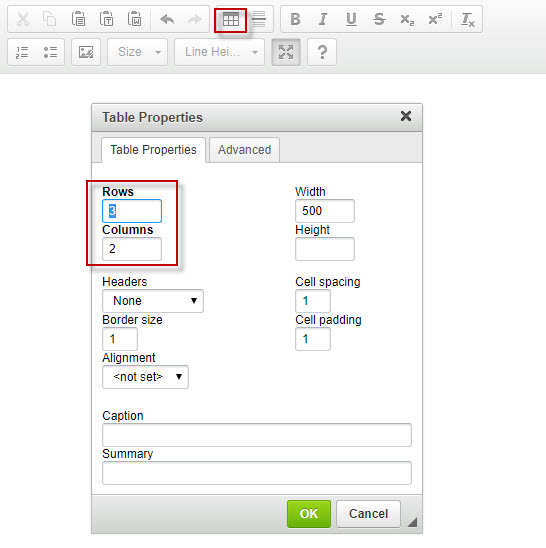The width and height of the screenshot is (546, 548).
Task: Open the Line Height dropdown
Action: click(220, 52)
